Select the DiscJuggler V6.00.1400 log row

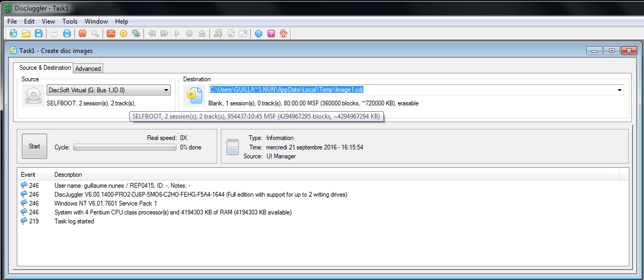[323, 195]
